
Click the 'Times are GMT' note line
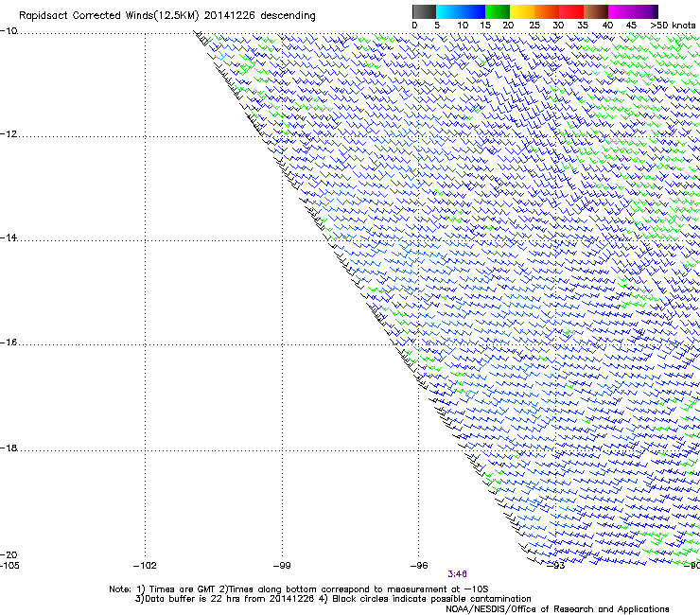coord(299,589)
